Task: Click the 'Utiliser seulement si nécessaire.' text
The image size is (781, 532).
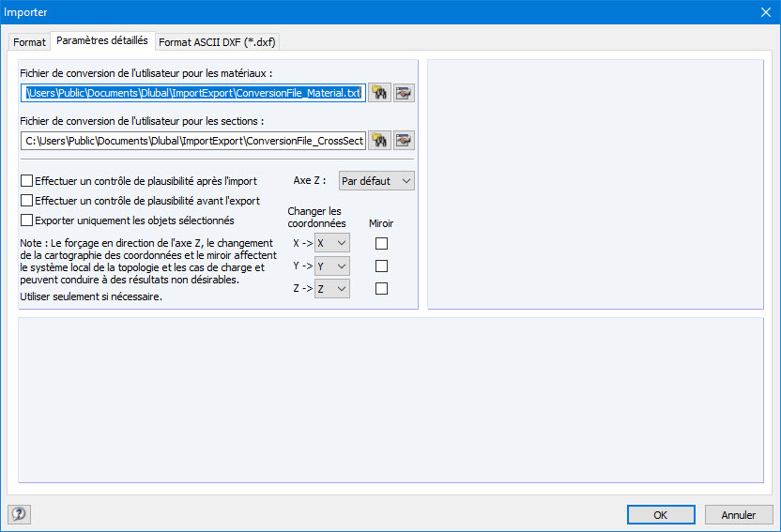Action: tap(91, 296)
